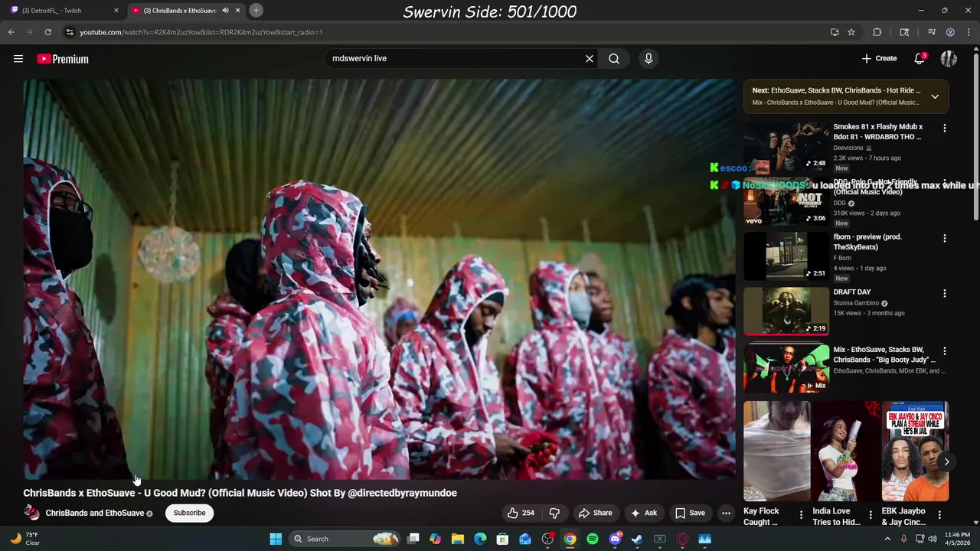Viewport: 980px width, 551px height.
Task: Open Chrome three-dot menu
Action: click(969, 32)
